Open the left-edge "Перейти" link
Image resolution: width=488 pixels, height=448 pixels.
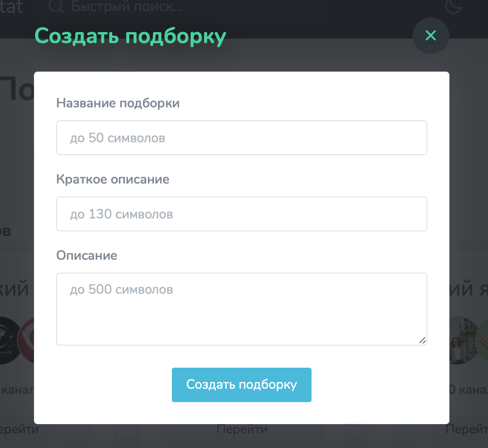19,429
